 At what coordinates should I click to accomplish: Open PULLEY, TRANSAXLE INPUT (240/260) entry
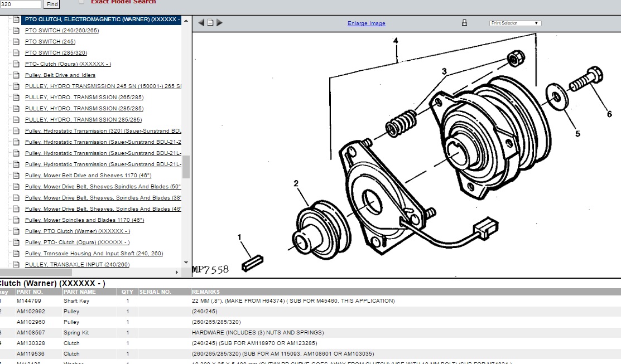tap(77, 264)
